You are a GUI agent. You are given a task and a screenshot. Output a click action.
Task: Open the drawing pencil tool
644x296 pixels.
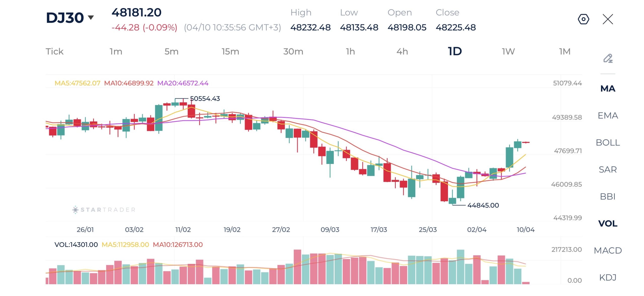(x=608, y=58)
